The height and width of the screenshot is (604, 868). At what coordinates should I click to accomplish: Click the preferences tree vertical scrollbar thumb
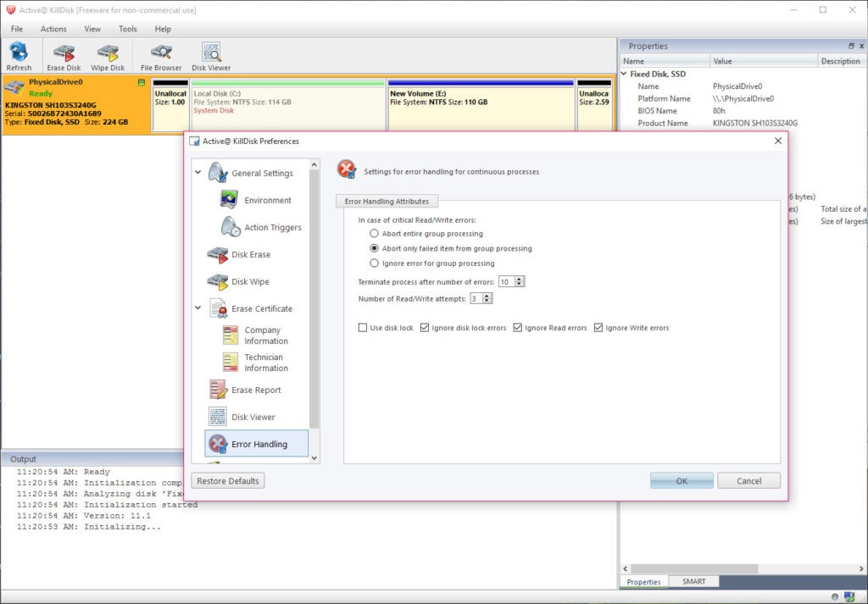point(314,299)
